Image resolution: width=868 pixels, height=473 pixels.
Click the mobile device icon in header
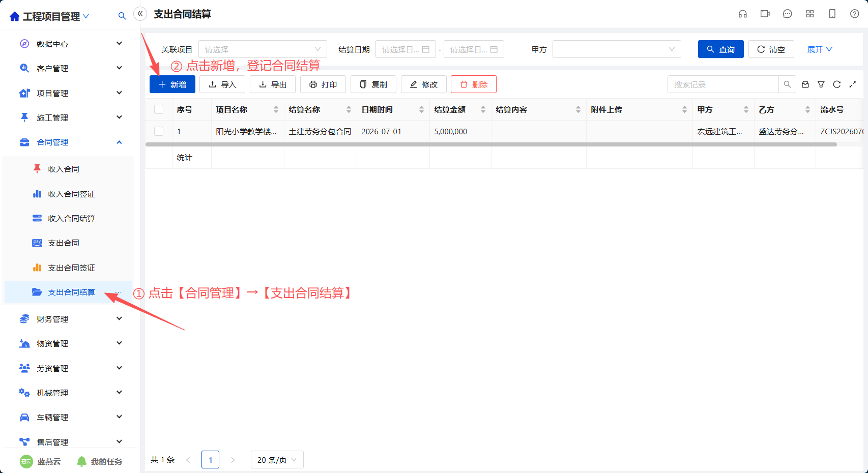click(832, 14)
